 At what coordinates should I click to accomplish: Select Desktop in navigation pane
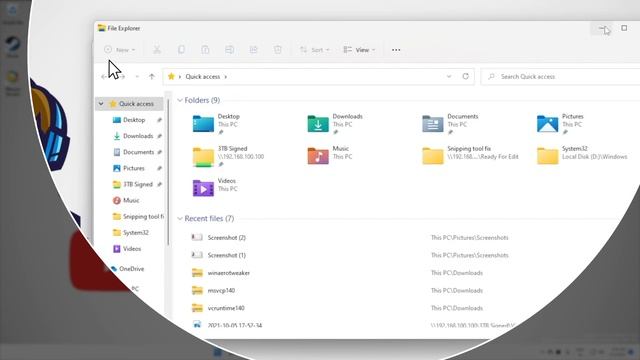pyautogui.click(x=134, y=120)
